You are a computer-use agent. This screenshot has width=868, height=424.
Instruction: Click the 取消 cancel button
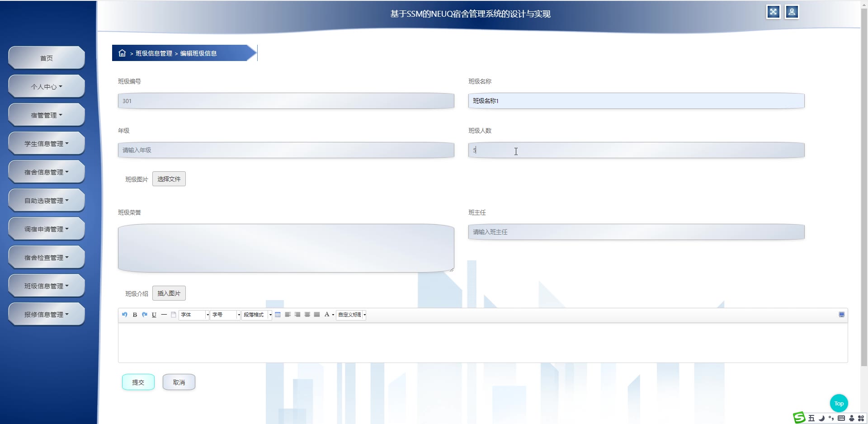pos(179,382)
